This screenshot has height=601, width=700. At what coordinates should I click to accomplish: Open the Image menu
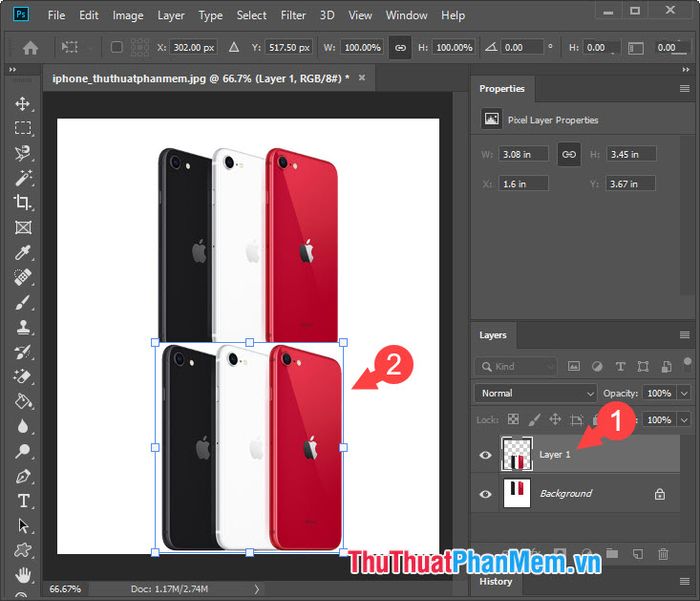click(x=128, y=15)
